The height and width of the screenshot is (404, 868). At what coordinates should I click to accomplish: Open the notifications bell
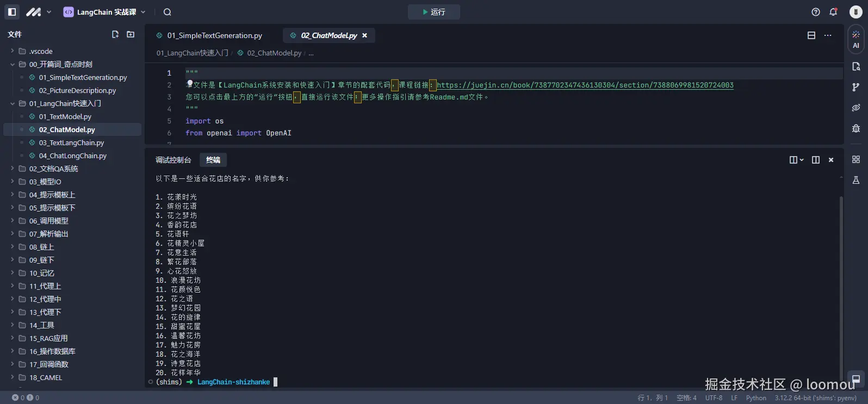tap(833, 12)
